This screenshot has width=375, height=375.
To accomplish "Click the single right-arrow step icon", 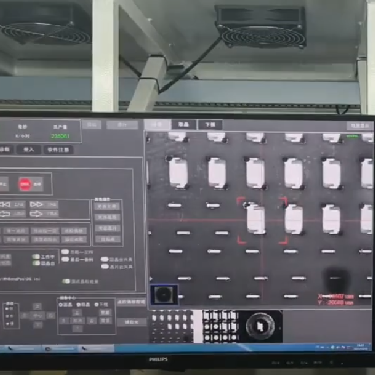I will (36, 214).
